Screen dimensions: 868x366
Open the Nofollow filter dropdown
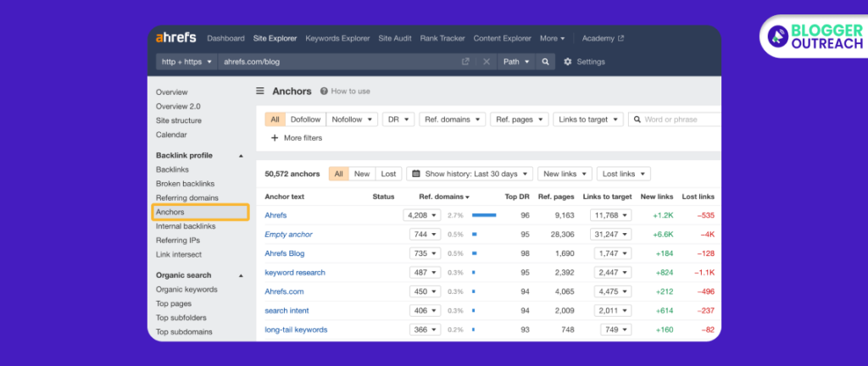352,119
